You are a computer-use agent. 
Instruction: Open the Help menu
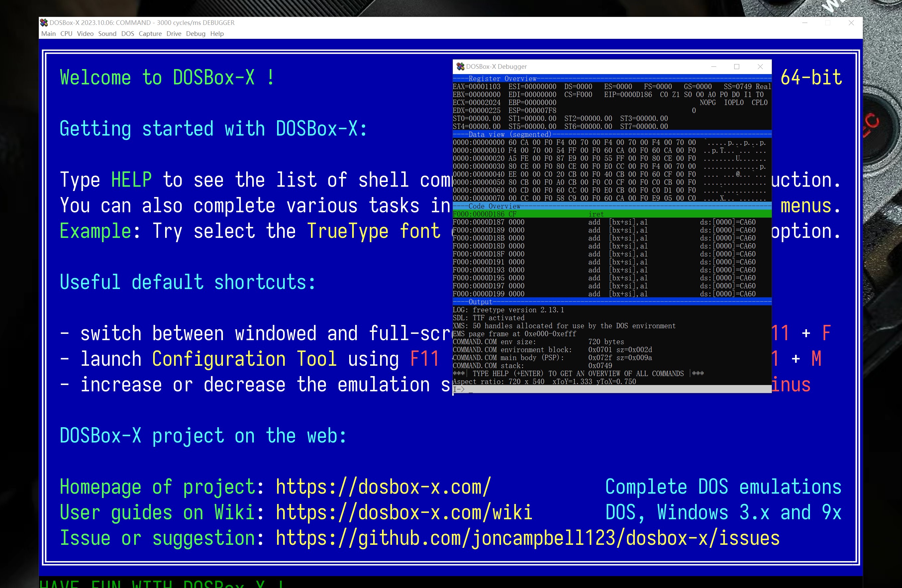click(x=217, y=34)
